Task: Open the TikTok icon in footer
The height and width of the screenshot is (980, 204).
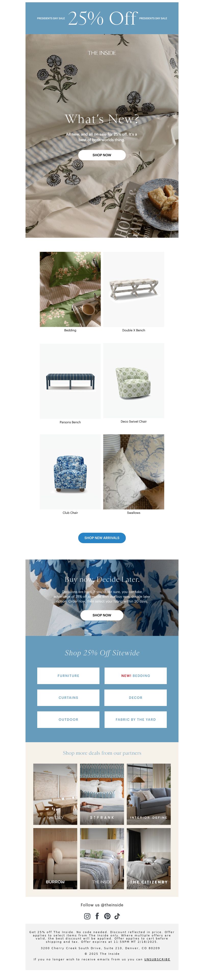Action: tap(117, 916)
